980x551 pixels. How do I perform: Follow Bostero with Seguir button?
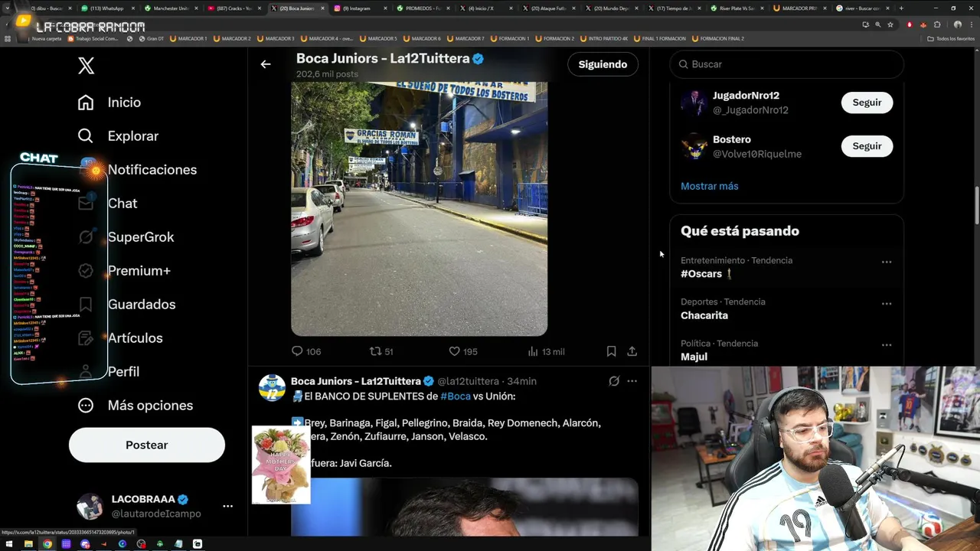867,146
